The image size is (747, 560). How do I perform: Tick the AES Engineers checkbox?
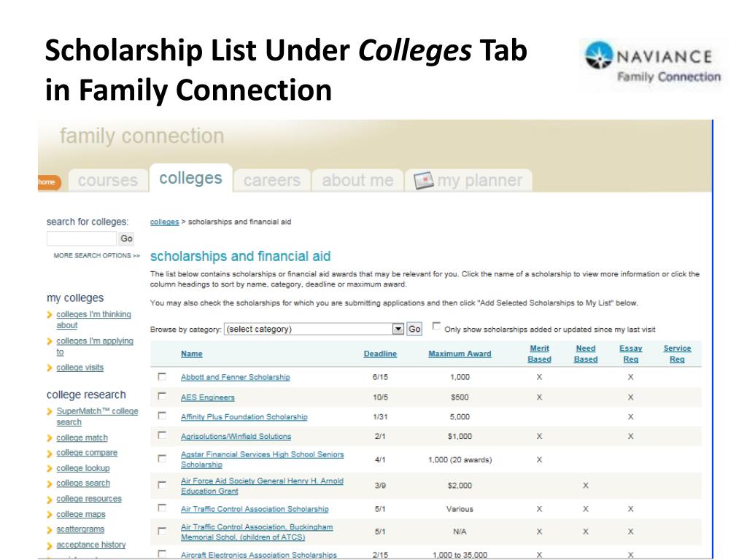coord(162,396)
